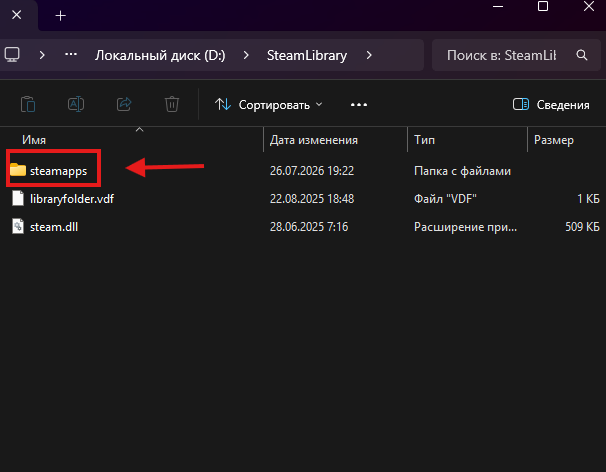606x472 pixels.
Task: Click the Share toolbar icon
Action: click(x=124, y=104)
